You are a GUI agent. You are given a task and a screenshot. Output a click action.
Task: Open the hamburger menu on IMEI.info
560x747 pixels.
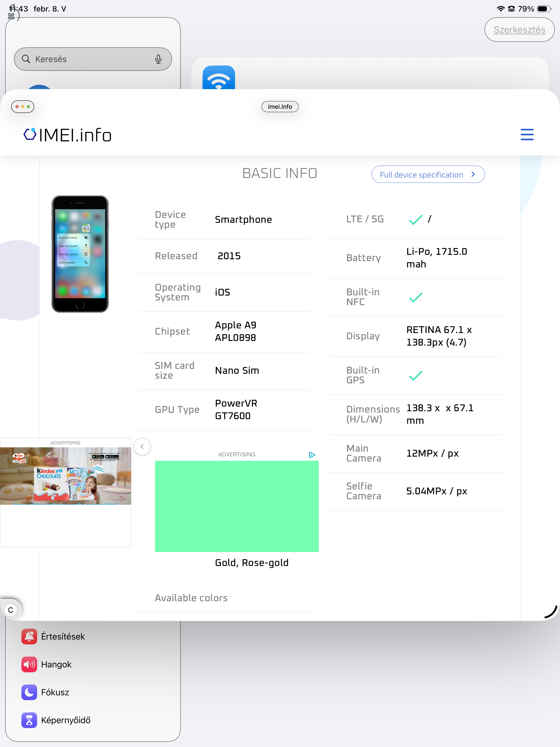point(527,135)
